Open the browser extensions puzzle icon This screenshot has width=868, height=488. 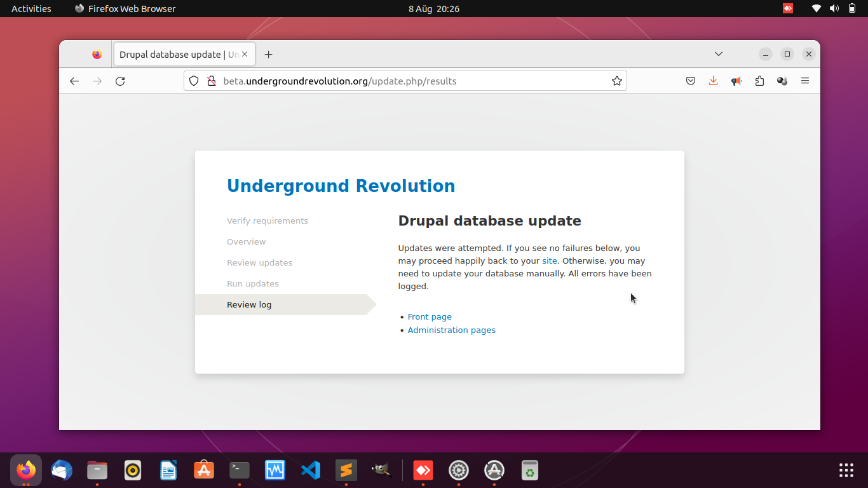coord(759,81)
